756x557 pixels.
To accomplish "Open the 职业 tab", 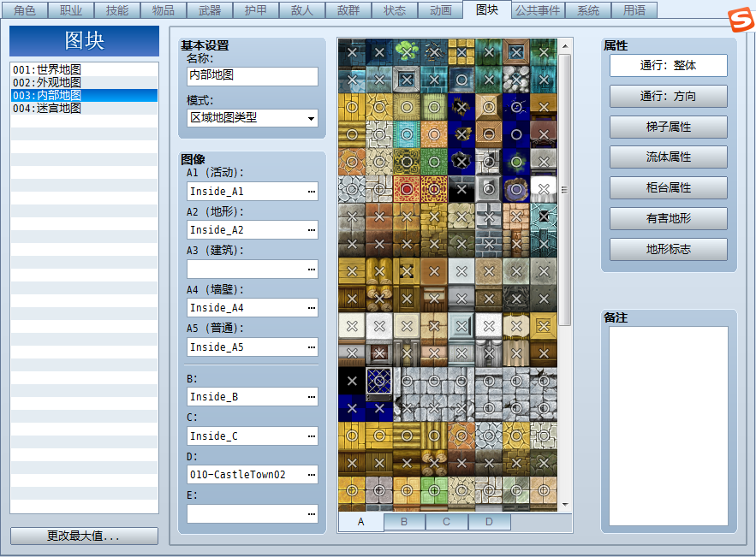I will 71,10.
